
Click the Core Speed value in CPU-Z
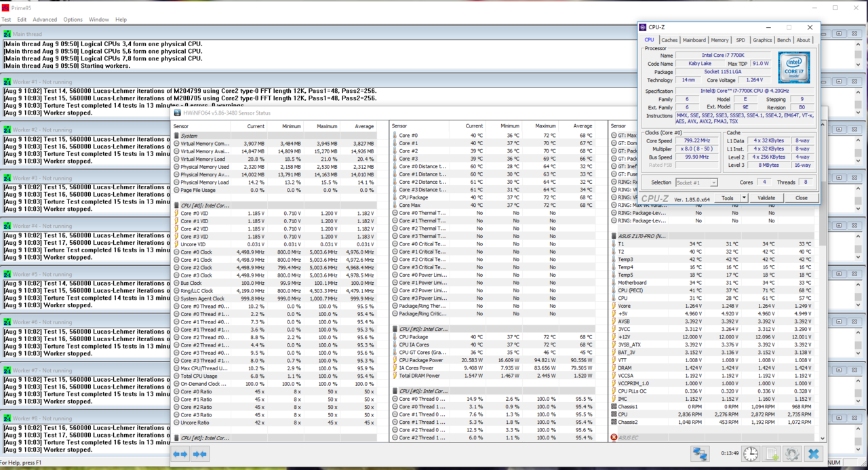click(698, 141)
